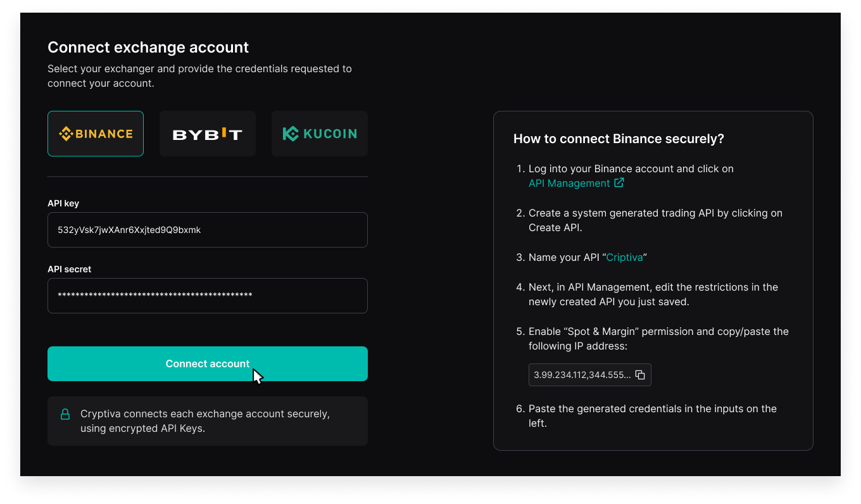The width and height of the screenshot is (861, 504).
Task: Select the Binance exchange card
Action: [96, 134]
